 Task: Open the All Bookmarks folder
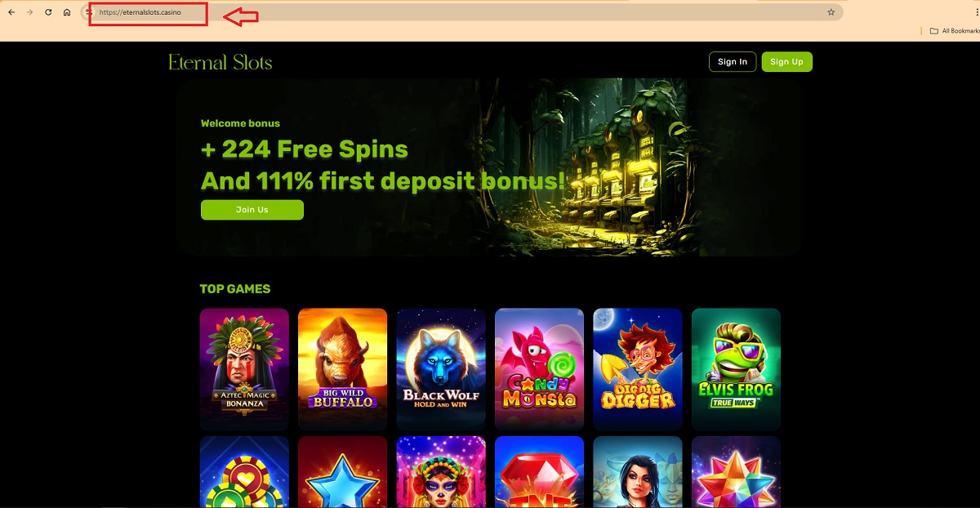[954, 31]
